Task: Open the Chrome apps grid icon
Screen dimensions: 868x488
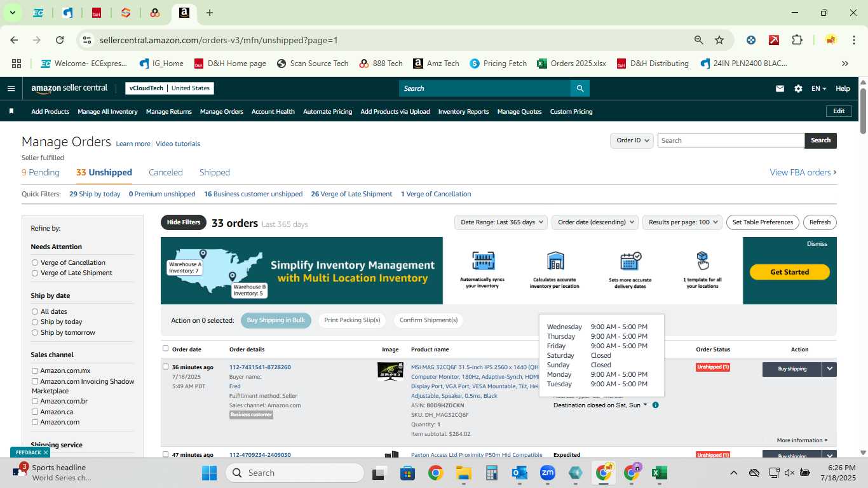Action: click(17, 64)
